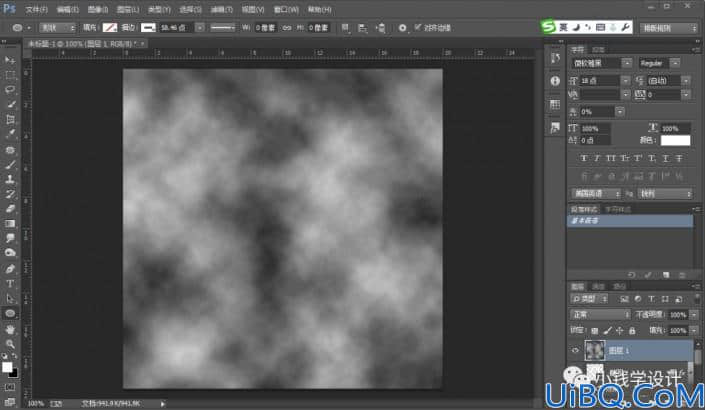Open the Edit menu
The image size is (705, 410).
coord(67,9)
